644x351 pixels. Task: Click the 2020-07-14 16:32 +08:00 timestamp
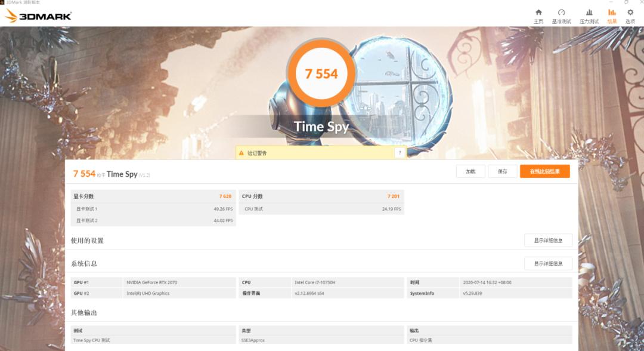click(x=487, y=282)
